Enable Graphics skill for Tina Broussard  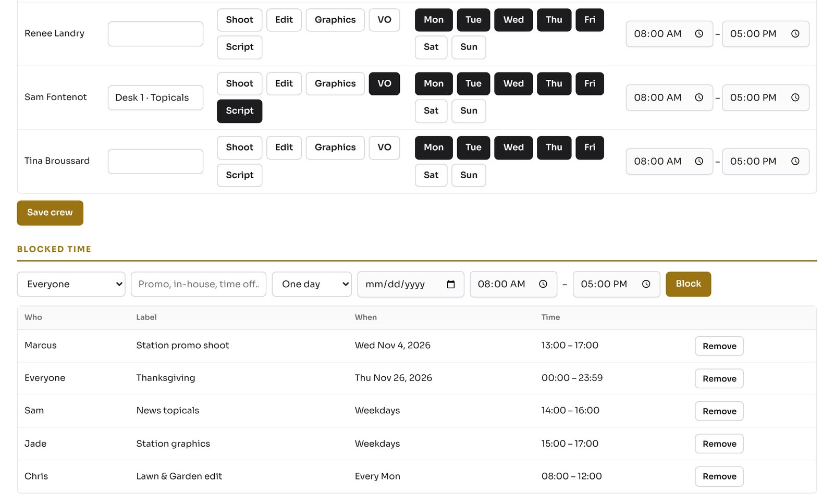click(335, 147)
